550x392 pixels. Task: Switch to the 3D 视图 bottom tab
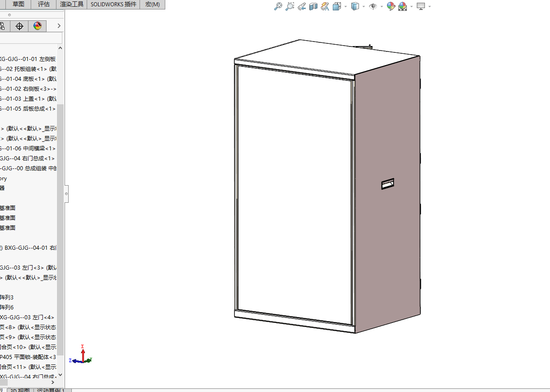(20, 390)
